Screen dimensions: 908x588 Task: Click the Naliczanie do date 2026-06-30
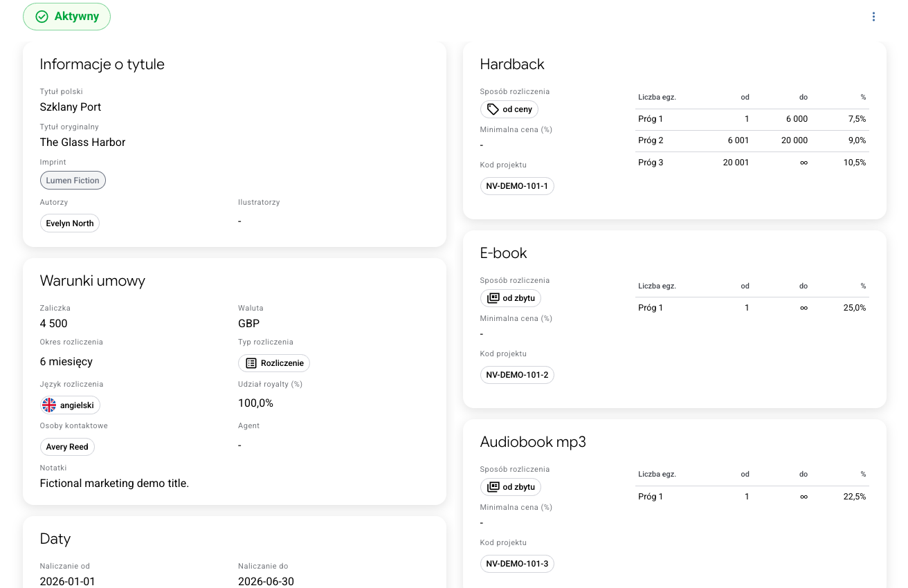click(x=266, y=581)
